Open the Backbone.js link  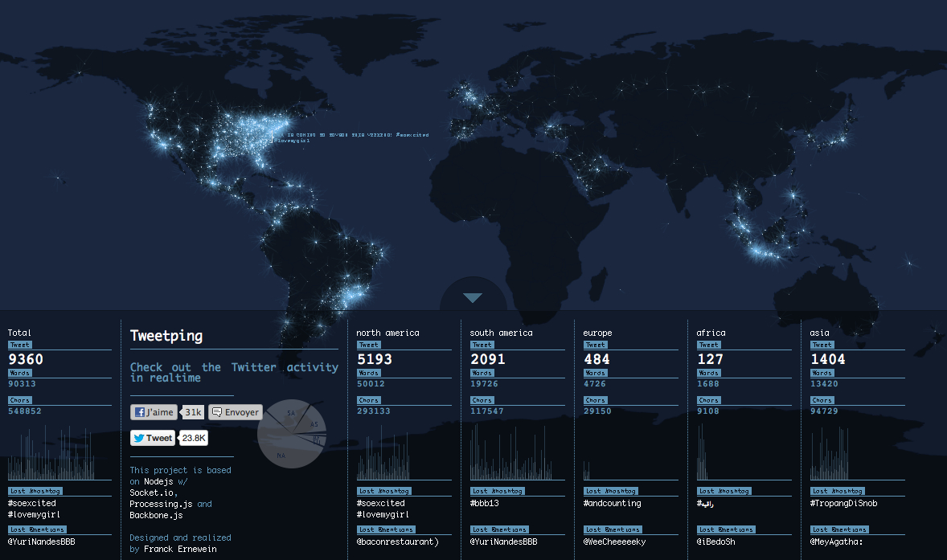tap(156, 515)
